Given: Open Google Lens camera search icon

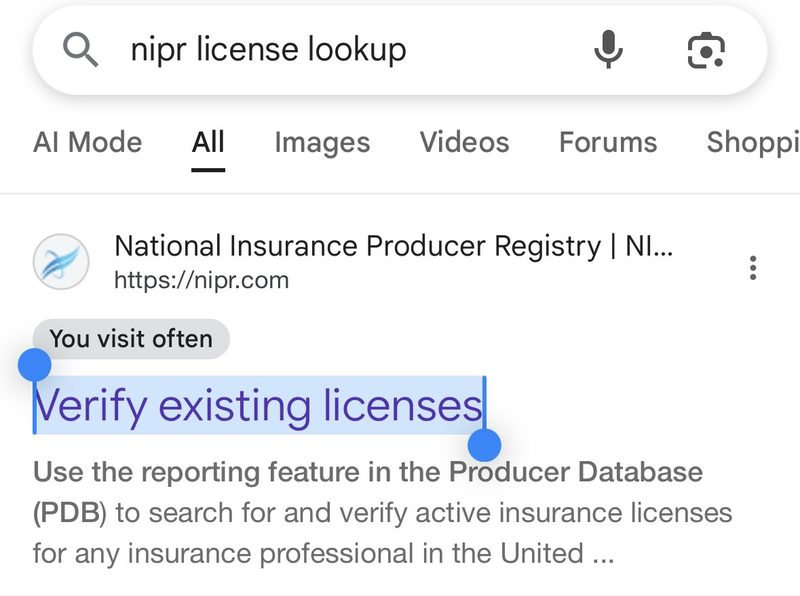Looking at the screenshot, I should (x=706, y=50).
